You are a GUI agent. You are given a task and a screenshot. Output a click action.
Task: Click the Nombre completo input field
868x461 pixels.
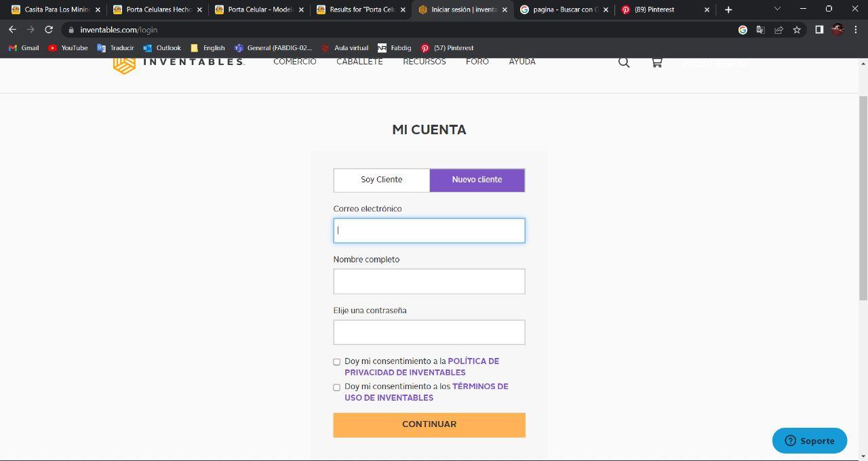click(429, 281)
